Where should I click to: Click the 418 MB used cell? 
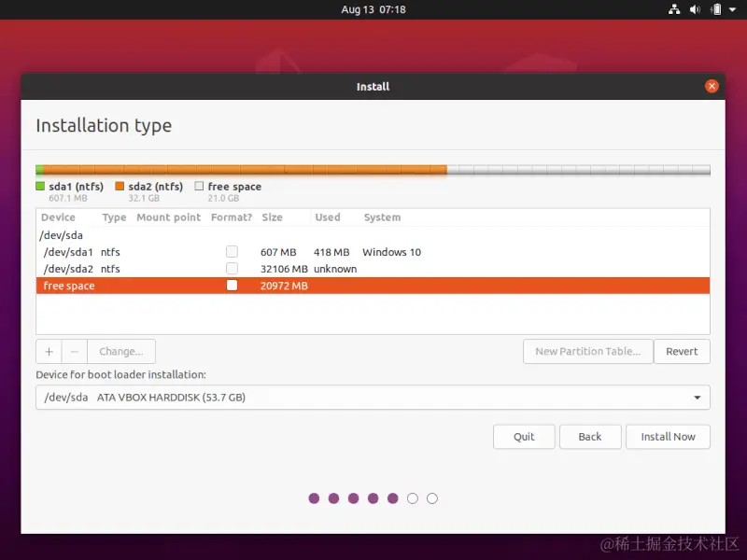click(331, 252)
